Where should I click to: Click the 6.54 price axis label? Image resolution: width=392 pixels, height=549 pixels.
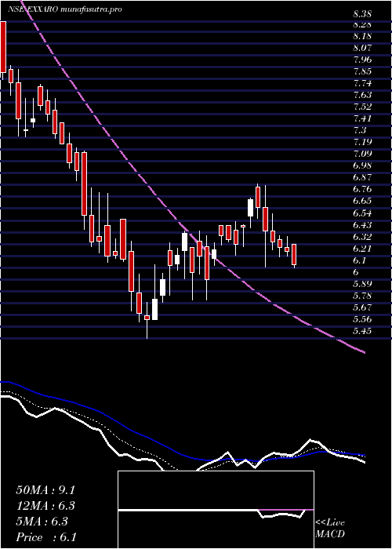click(x=362, y=213)
